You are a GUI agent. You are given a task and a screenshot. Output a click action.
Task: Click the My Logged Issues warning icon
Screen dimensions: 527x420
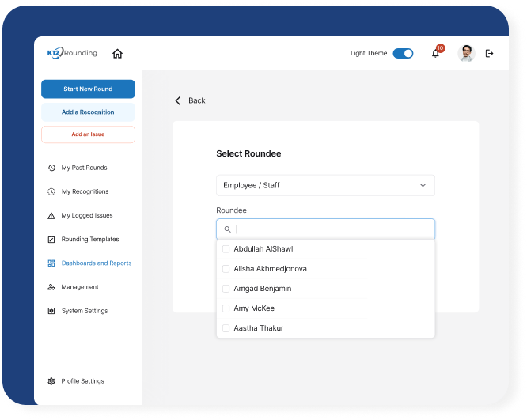[51, 216]
